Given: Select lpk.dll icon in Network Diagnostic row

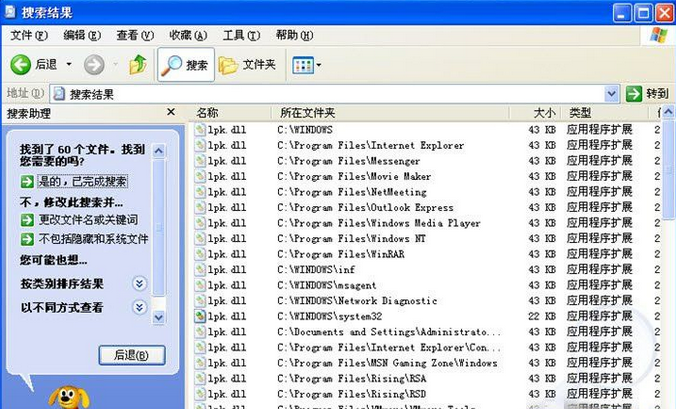Looking at the screenshot, I should pyautogui.click(x=200, y=300).
